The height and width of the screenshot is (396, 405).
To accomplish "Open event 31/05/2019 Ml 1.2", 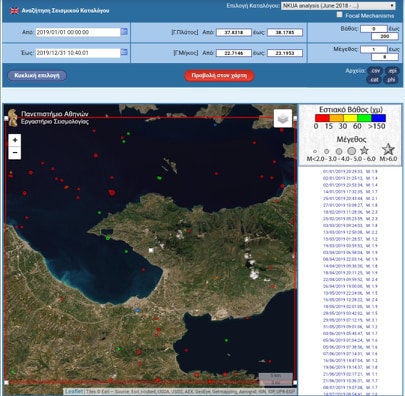I will coord(350,327).
